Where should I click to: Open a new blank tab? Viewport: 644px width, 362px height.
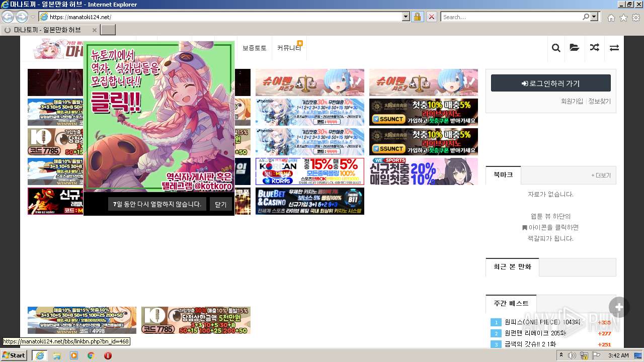pos(108,30)
